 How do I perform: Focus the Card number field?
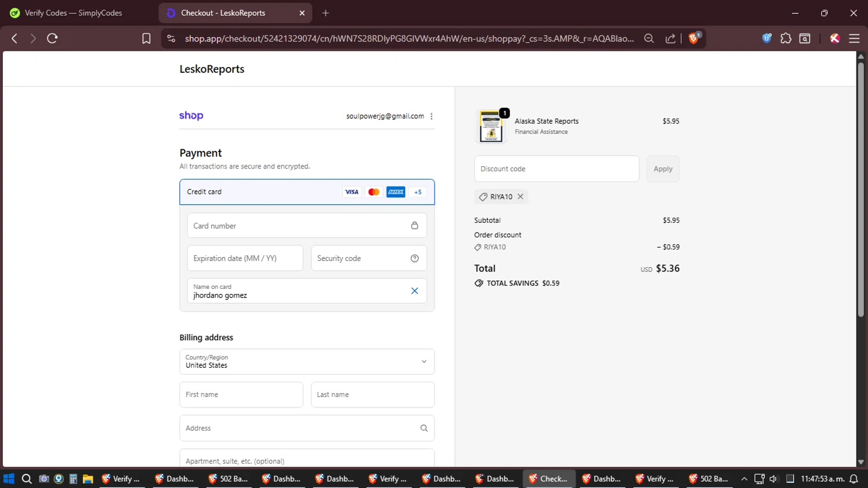point(307,226)
